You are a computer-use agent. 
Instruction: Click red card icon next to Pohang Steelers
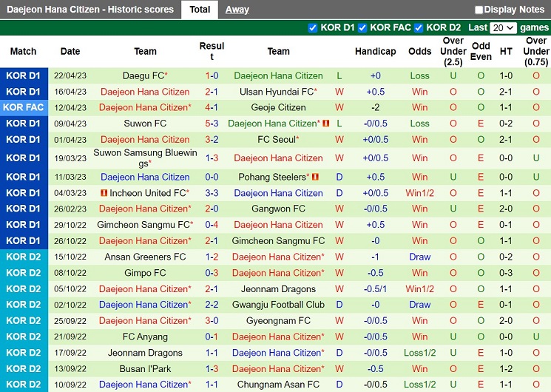click(315, 177)
